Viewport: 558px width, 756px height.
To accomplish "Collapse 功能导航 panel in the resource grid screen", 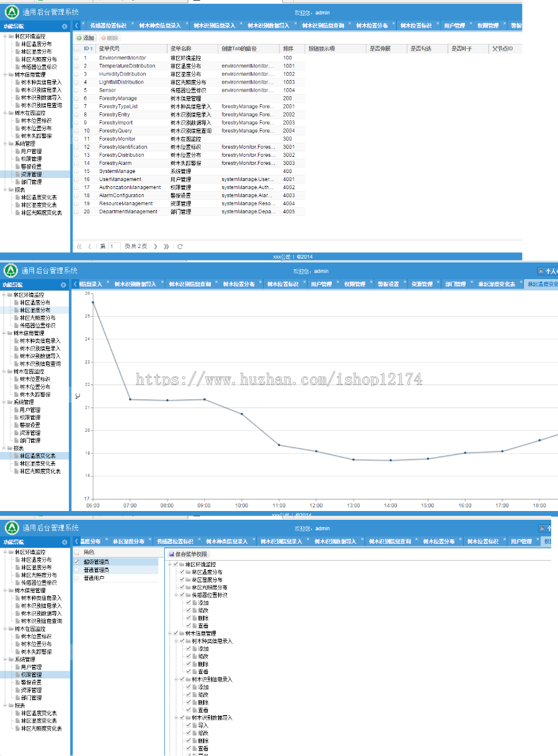I will (64, 26).
